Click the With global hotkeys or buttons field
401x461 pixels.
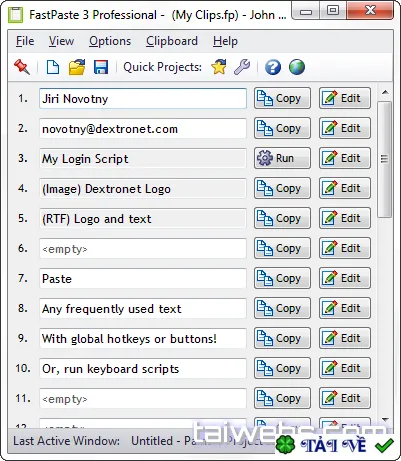143,339
